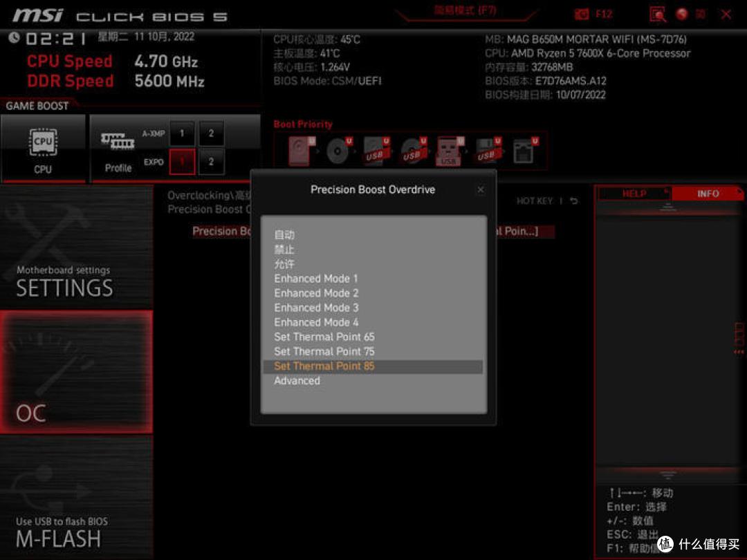Select Enhanced Mode 3

pyautogui.click(x=316, y=308)
